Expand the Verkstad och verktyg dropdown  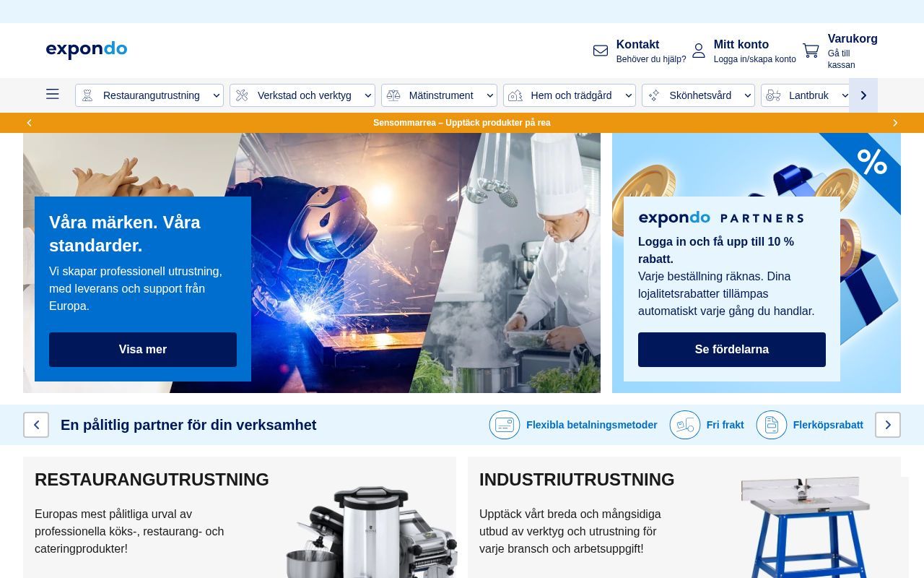tap(368, 95)
